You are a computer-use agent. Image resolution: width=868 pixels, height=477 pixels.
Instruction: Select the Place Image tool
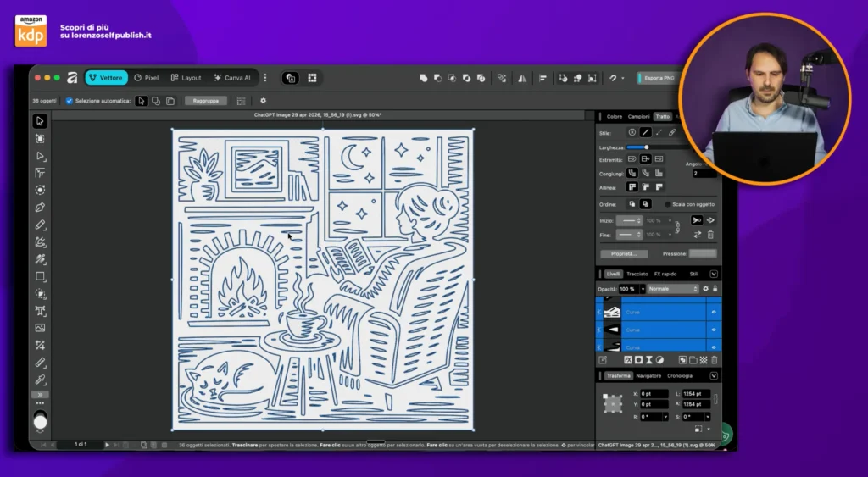click(40, 328)
